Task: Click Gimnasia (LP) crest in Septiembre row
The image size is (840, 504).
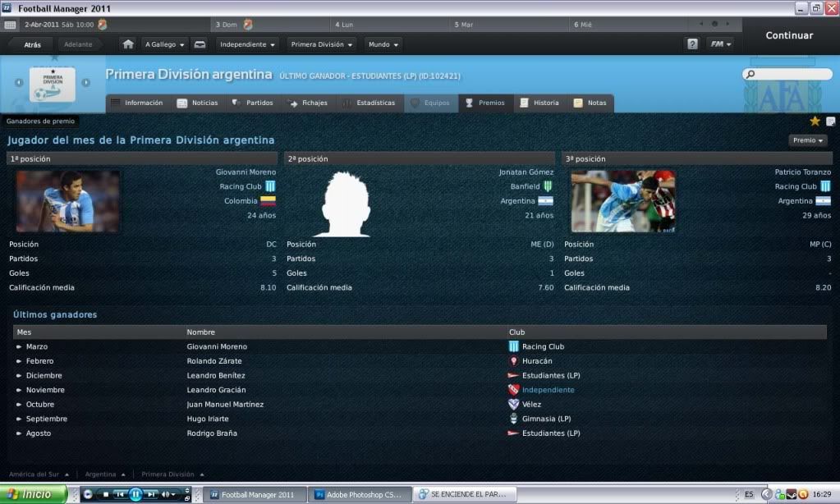Action: [513, 419]
